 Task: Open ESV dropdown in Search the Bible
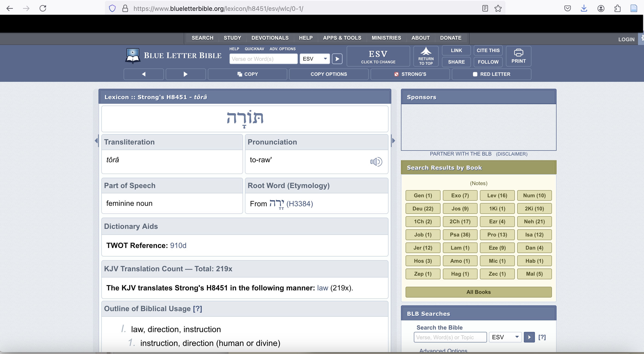505,337
